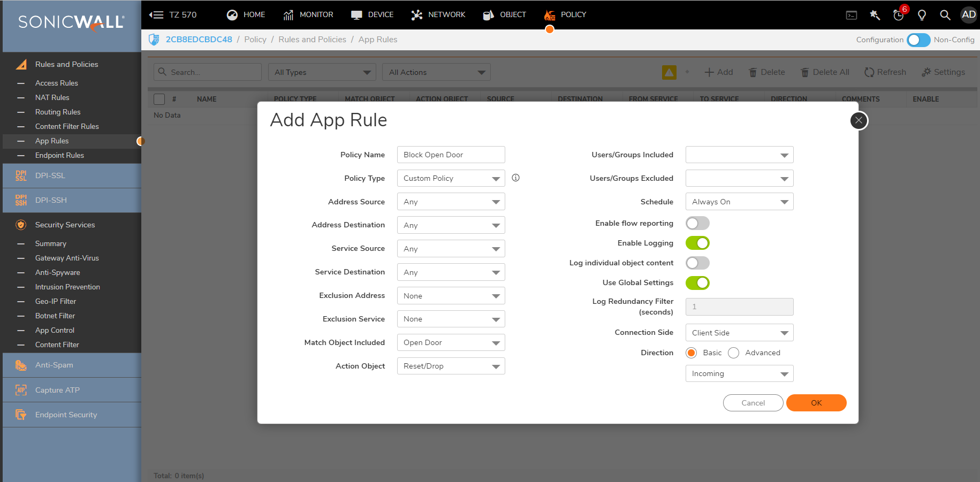Toggle Log individual object content
Viewport: 980px width, 482px height.
(x=697, y=263)
